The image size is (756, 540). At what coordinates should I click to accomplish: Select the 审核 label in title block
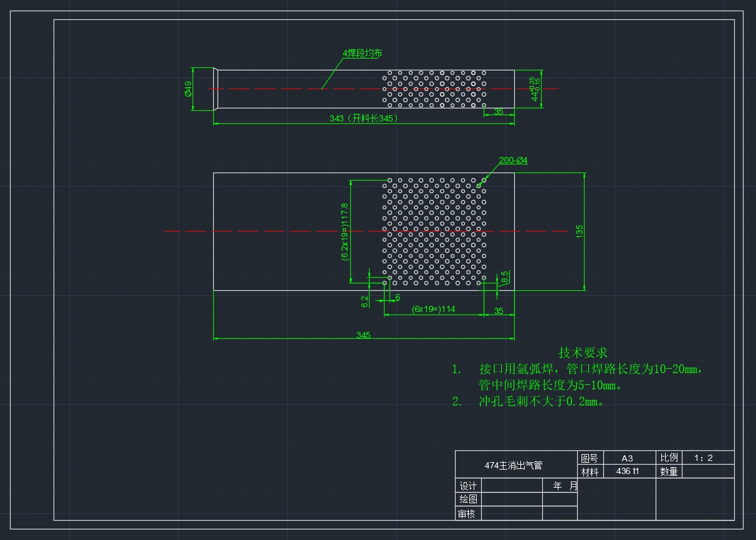pyautogui.click(x=467, y=514)
